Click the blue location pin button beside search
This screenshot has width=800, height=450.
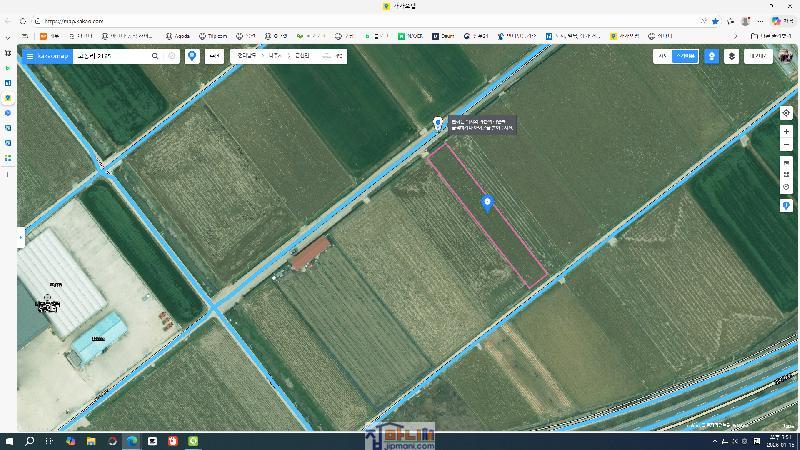point(192,56)
